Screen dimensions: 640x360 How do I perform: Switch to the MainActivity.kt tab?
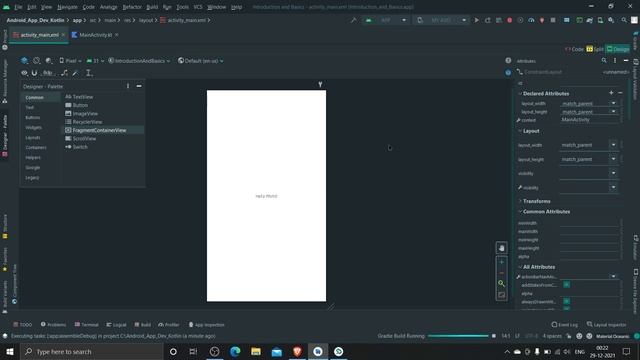pyautogui.click(x=95, y=35)
